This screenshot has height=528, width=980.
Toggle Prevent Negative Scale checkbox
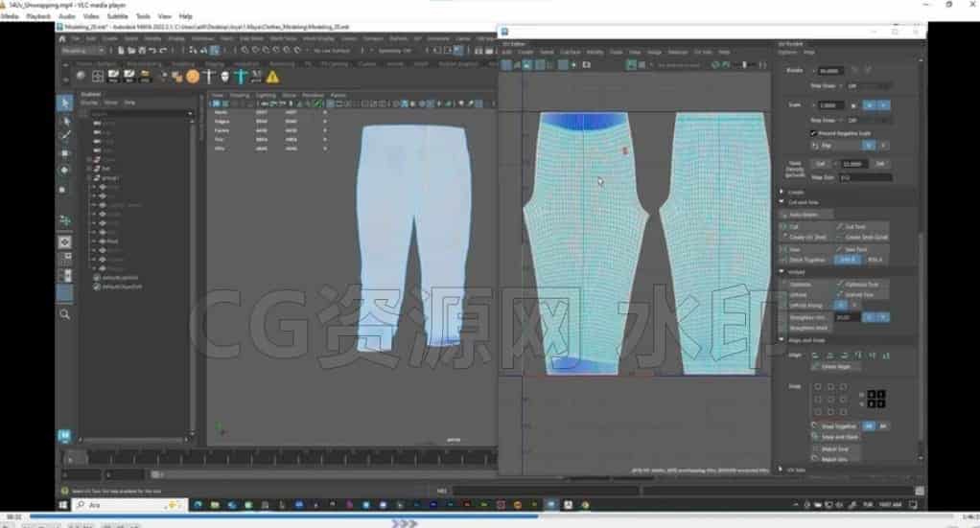click(x=813, y=133)
